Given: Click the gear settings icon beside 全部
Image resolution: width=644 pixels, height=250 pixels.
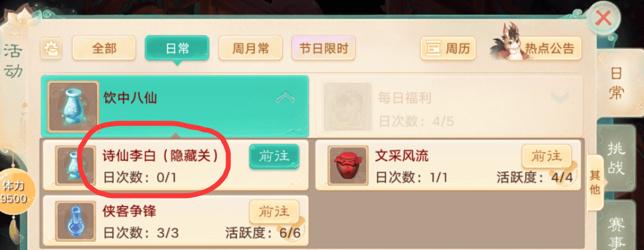Looking at the screenshot, I should pos(51,49).
